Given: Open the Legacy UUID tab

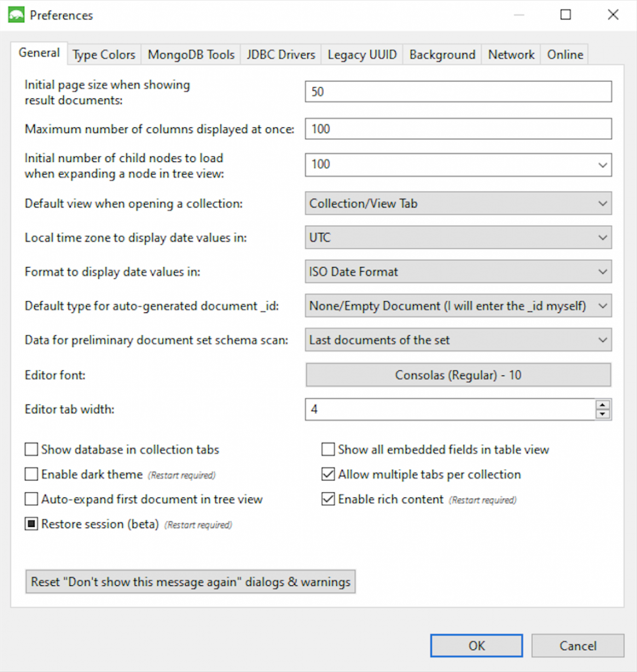Looking at the screenshot, I should click(362, 54).
